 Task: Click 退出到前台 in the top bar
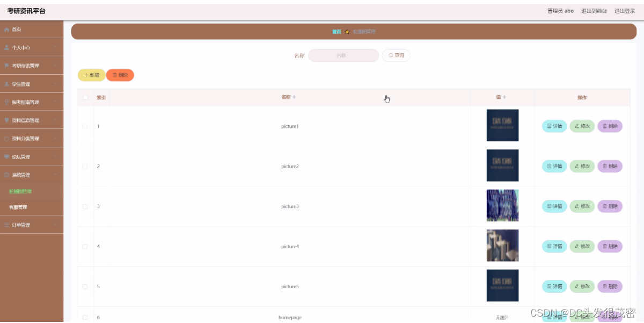[594, 11]
